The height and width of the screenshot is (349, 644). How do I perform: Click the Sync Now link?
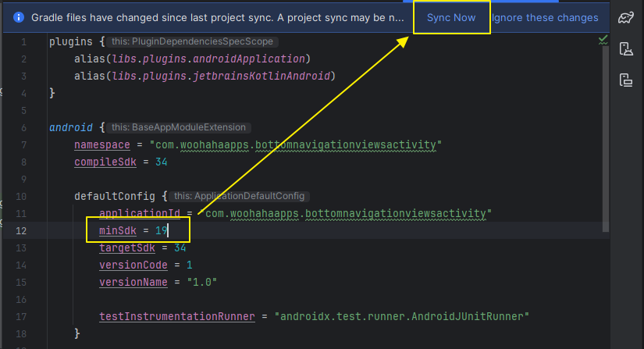(x=451, y=18)
